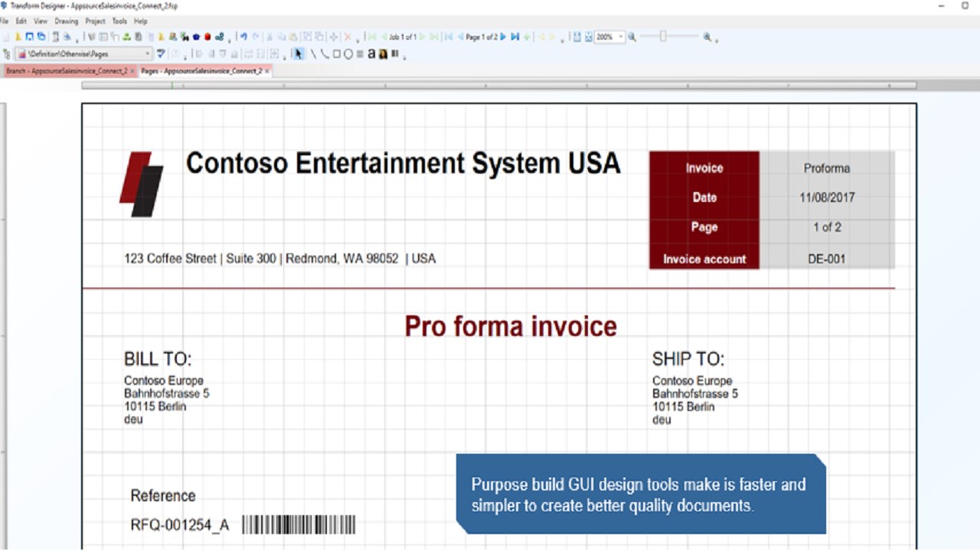Click the 'Invoice account' label cell
Image resolution: width=980 pixels, height=551 pixels.
pos(704,259)
